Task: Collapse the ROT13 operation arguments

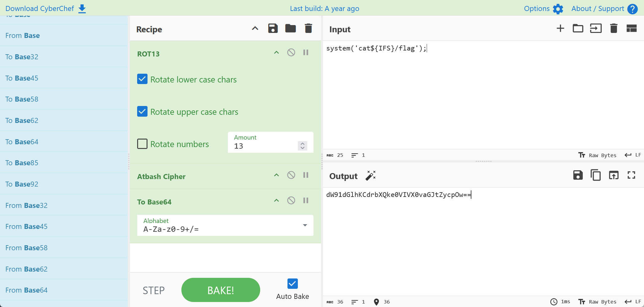Action: tap(276, 53)
